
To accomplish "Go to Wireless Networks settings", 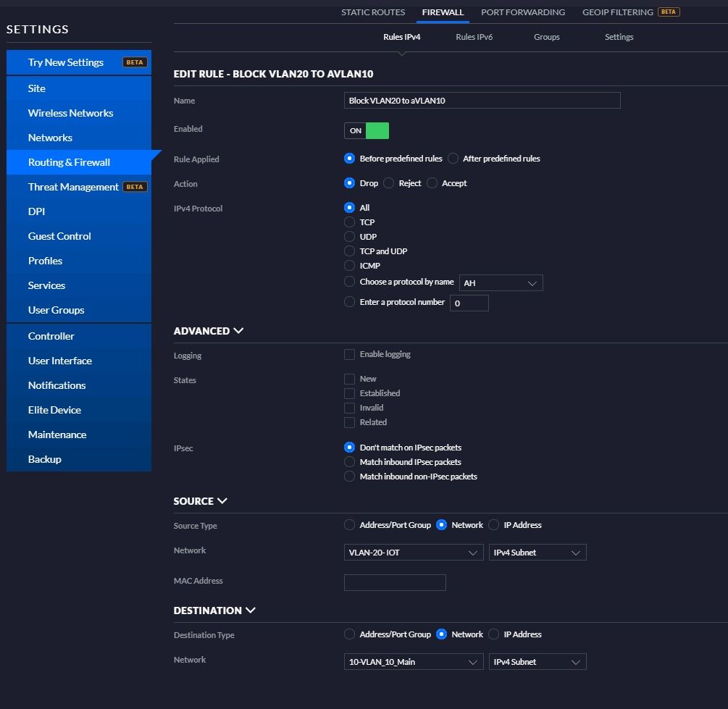I will (70, 113).
